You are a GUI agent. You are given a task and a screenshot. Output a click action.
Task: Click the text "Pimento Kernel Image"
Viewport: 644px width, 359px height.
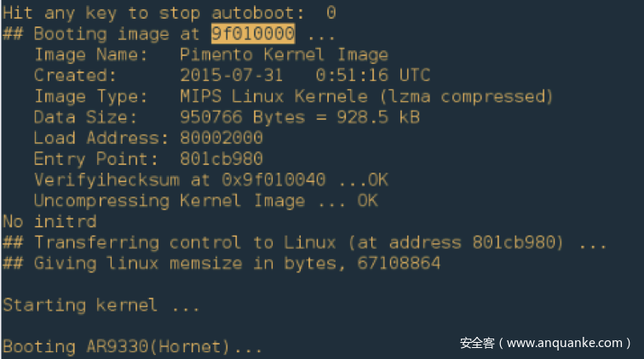[x=285, y=54]
